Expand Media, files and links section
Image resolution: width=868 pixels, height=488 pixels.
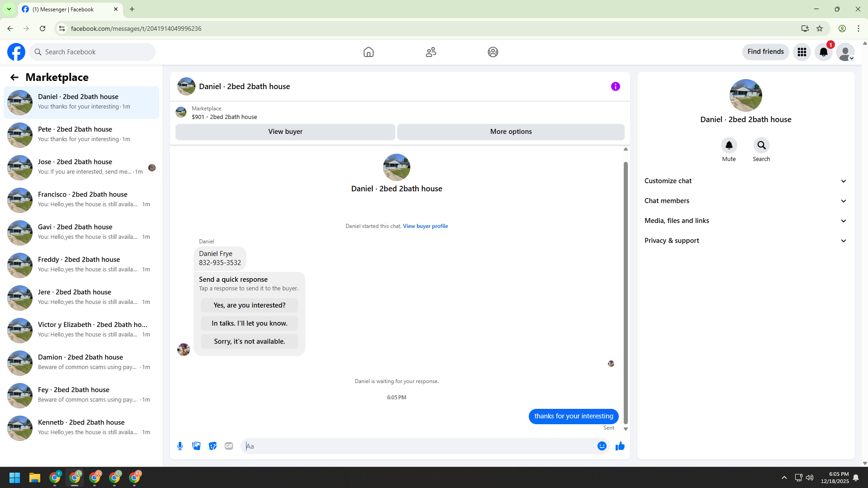(745, 221)
